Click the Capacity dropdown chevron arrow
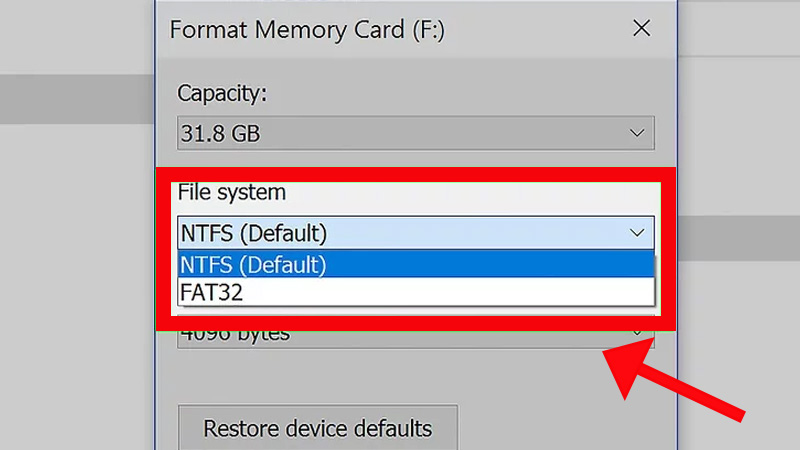This screenshot has width=800, height=450. click(x=637, y=133)
